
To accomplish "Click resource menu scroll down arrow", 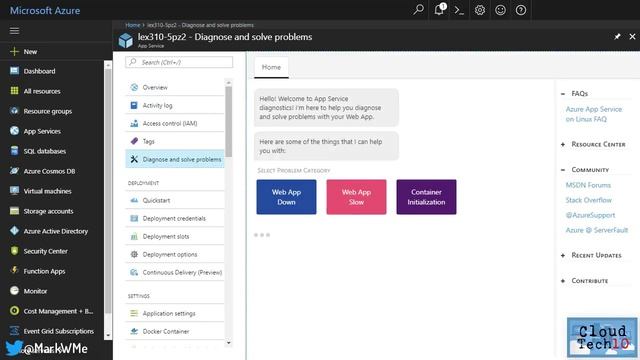I will coord(229,343).
